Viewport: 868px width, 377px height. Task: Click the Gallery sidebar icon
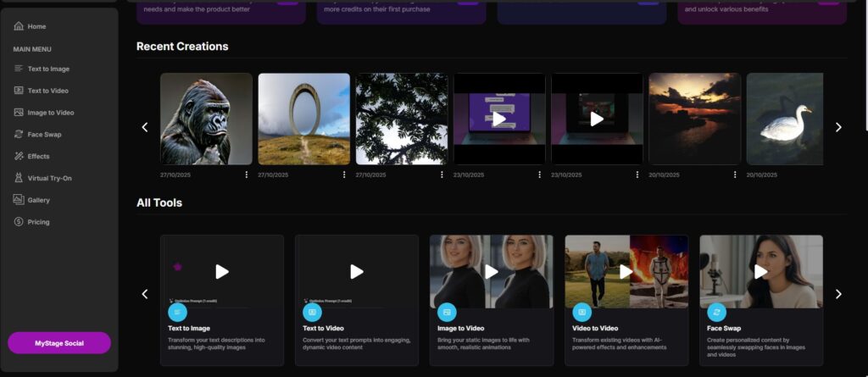click(19, 201)
